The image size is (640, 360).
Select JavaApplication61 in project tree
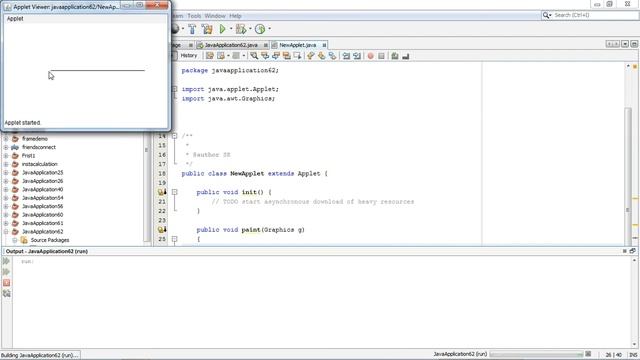coord(42,223)
